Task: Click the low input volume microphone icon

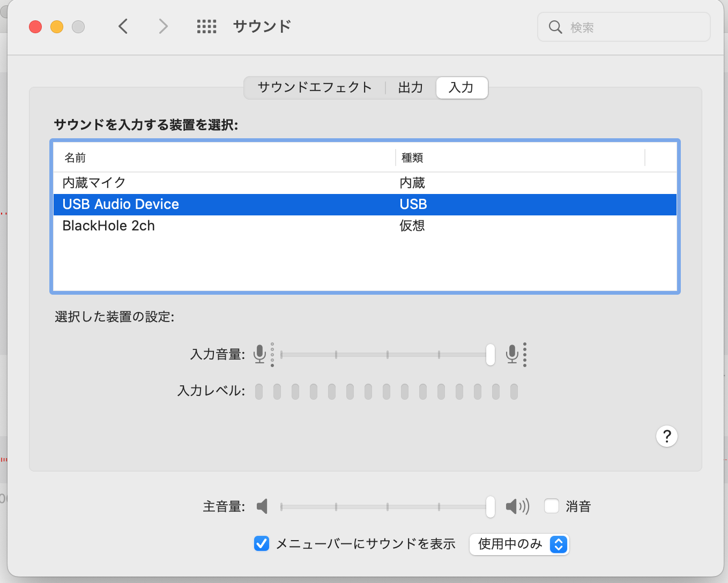Action: tap(260, 354)
